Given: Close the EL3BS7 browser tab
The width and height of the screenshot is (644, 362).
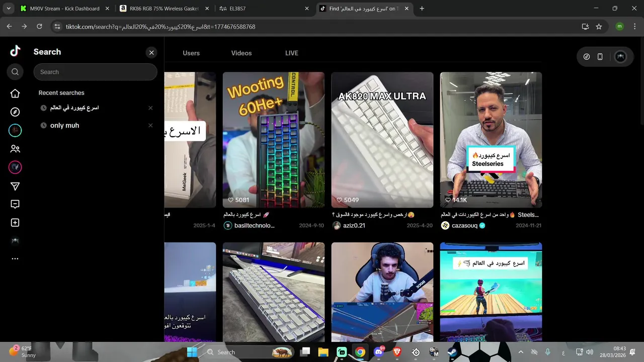Looking at the screenshot, I should point(307,9).
